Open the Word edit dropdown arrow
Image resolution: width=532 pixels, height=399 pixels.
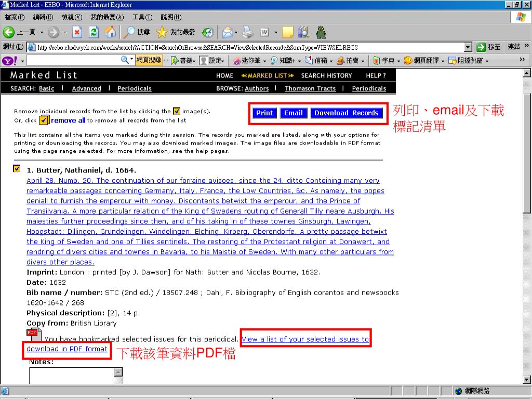[x=276, y=33]
